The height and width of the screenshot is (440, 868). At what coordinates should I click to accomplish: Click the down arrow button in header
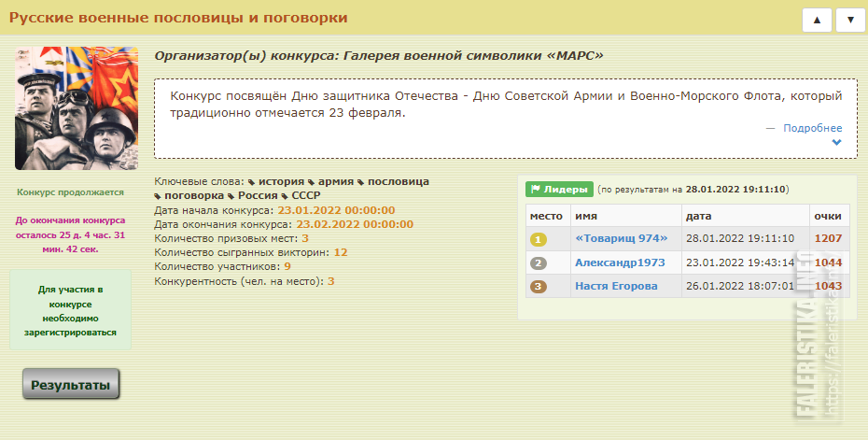(x=850, y=20)
